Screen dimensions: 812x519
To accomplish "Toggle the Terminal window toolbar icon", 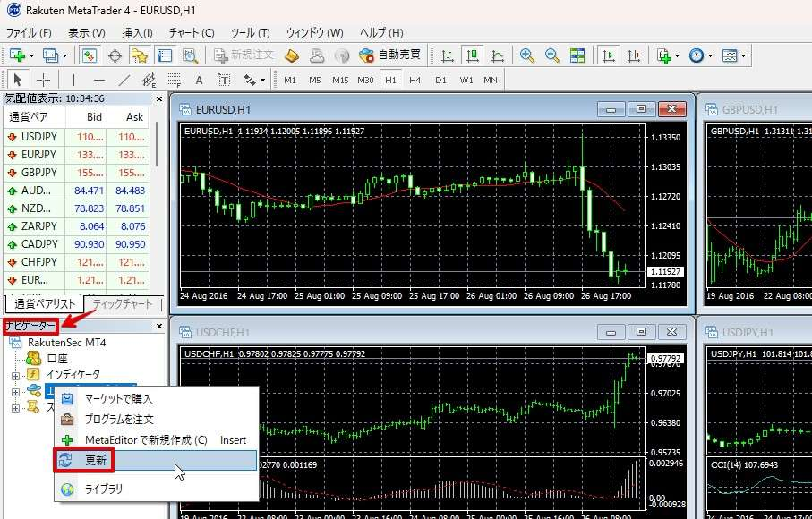I will click(165, 55).
